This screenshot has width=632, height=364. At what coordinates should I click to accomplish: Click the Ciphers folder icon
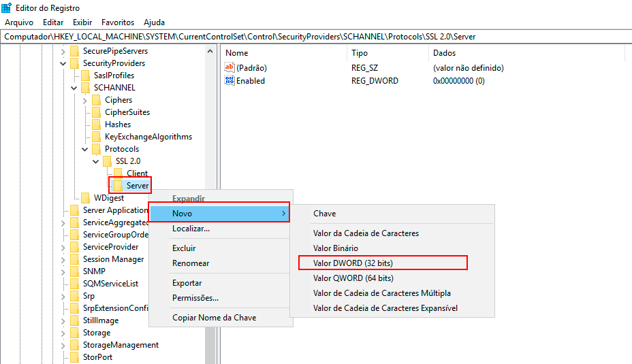(96, 100)
